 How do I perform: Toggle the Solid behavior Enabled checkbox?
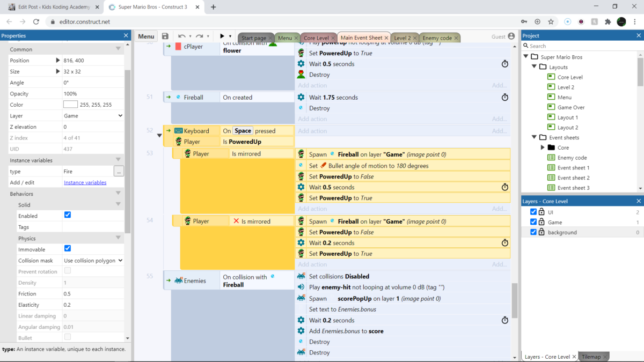click(x=68, y=215)
